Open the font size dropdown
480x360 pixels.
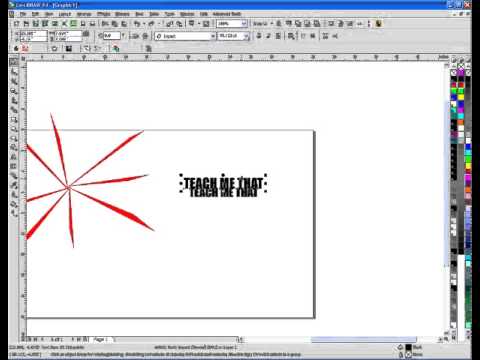pyautogui.click(x=246, y=36)
